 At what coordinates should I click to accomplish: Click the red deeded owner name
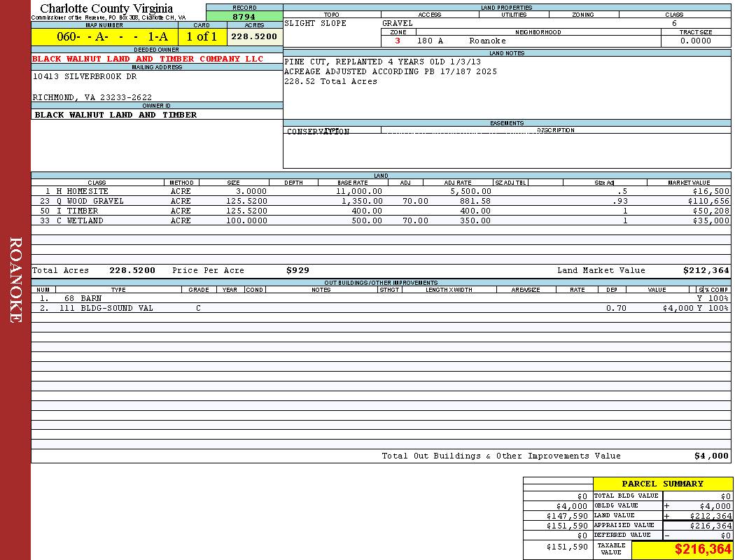148,59
